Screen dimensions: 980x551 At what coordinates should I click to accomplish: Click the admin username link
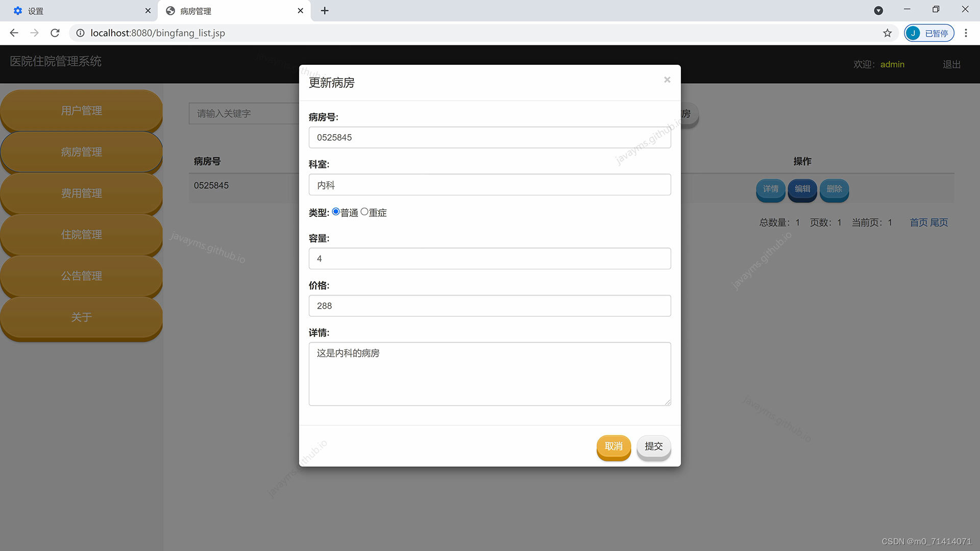coord(892,64)
